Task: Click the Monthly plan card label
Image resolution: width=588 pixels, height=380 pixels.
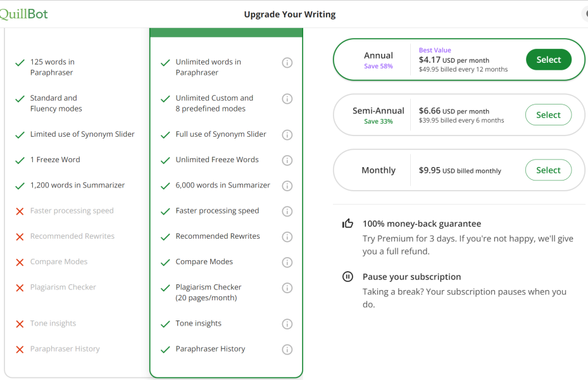Action: (378, 170)
